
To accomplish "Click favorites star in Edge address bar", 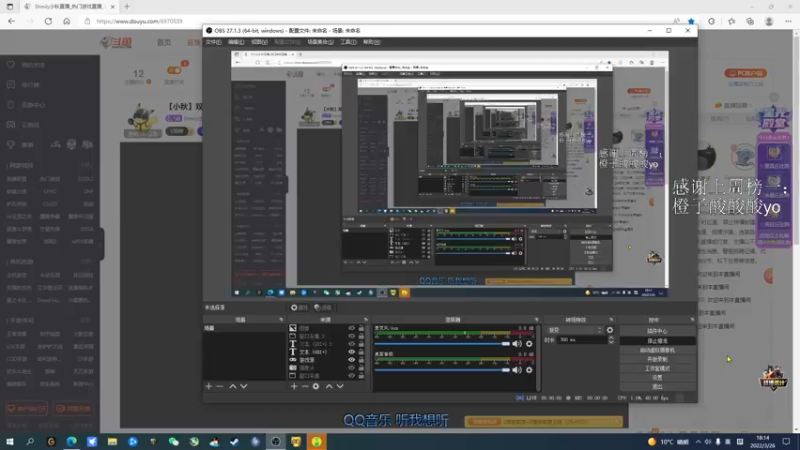I will pyautogui.click(x=691, y=21).
